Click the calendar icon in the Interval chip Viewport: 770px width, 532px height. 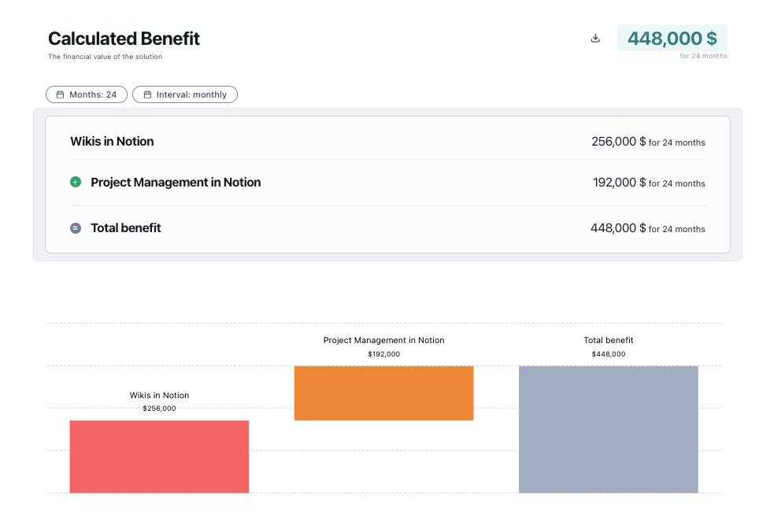pyautogui.click(x=146, y=94)
